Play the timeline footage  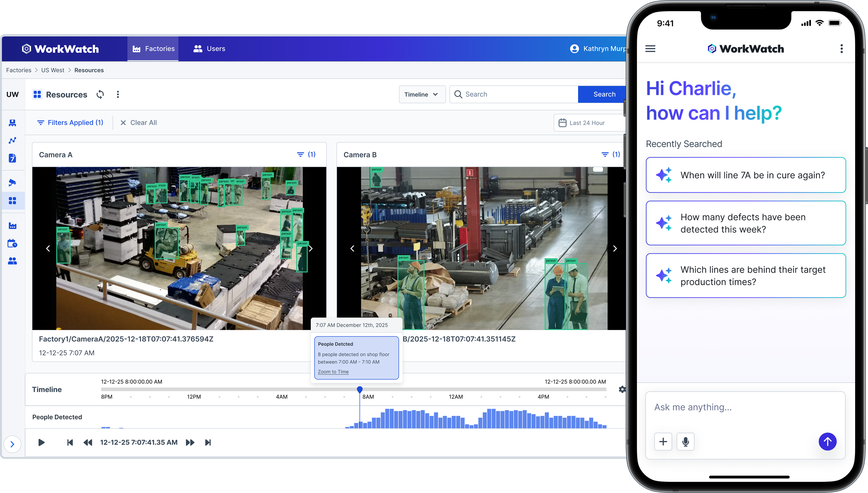pos(41,442)
